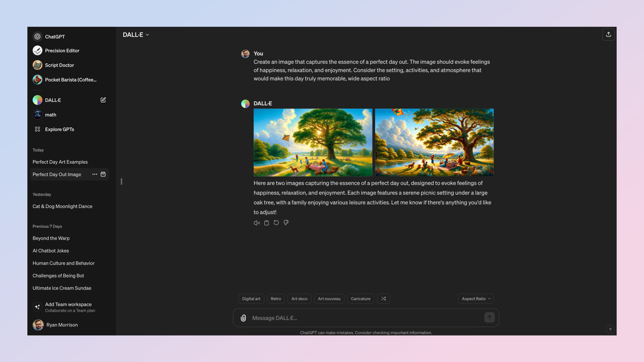Open Explore GPTs in sidebar
644x362 pixels.
point(60,129)
